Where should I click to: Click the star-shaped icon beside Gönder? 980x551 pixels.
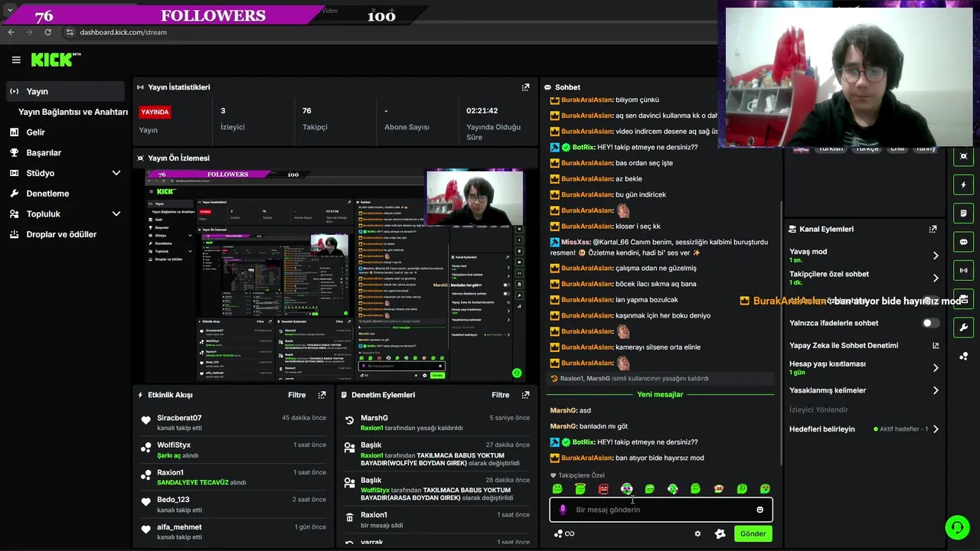(x=720, y=534)
